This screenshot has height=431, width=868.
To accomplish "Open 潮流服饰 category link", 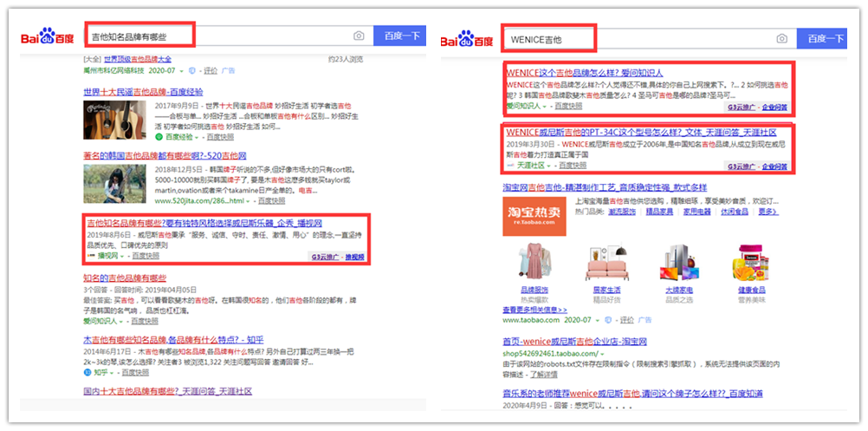I will point(622,212).
